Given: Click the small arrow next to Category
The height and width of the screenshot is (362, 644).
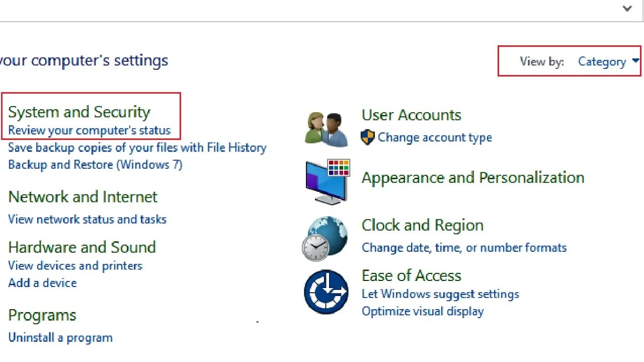Looking at the screenshot, I should tap(635, 61).
